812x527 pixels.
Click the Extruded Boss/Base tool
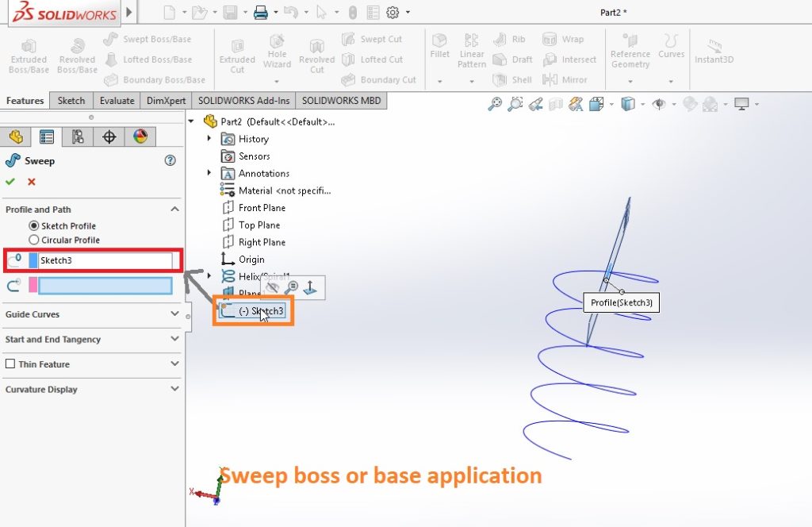(x=29, y=56)
